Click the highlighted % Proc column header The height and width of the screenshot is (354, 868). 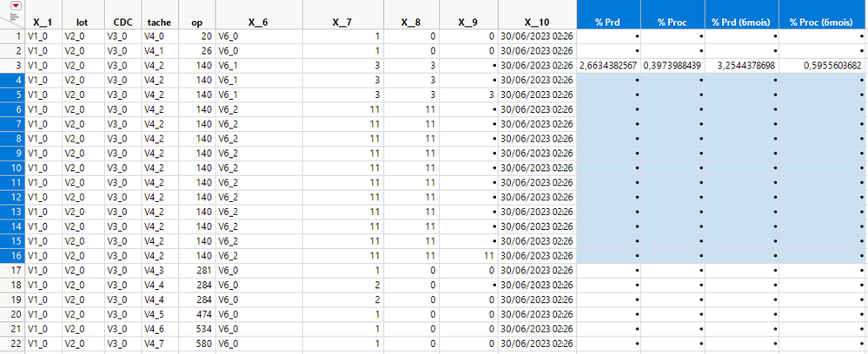[673, 15]
